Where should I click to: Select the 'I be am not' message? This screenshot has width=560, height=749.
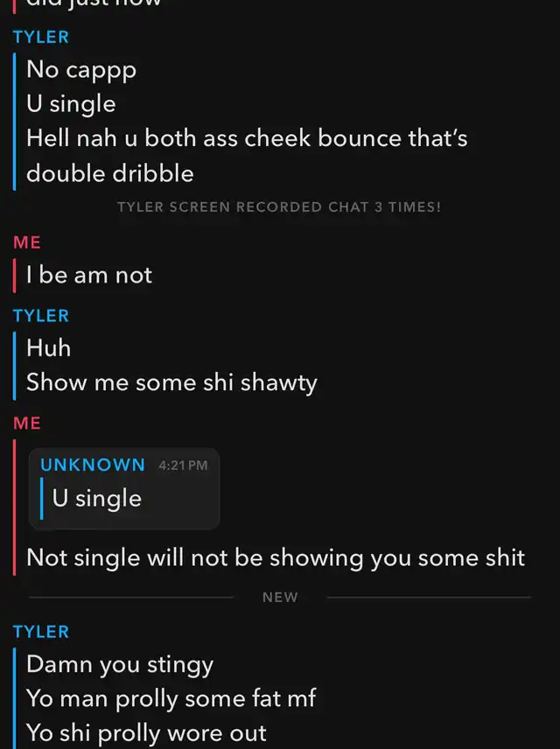tap(89, 275)
